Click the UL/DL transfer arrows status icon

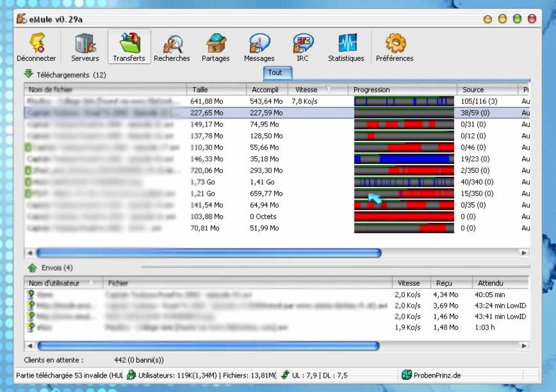[285, 375]
